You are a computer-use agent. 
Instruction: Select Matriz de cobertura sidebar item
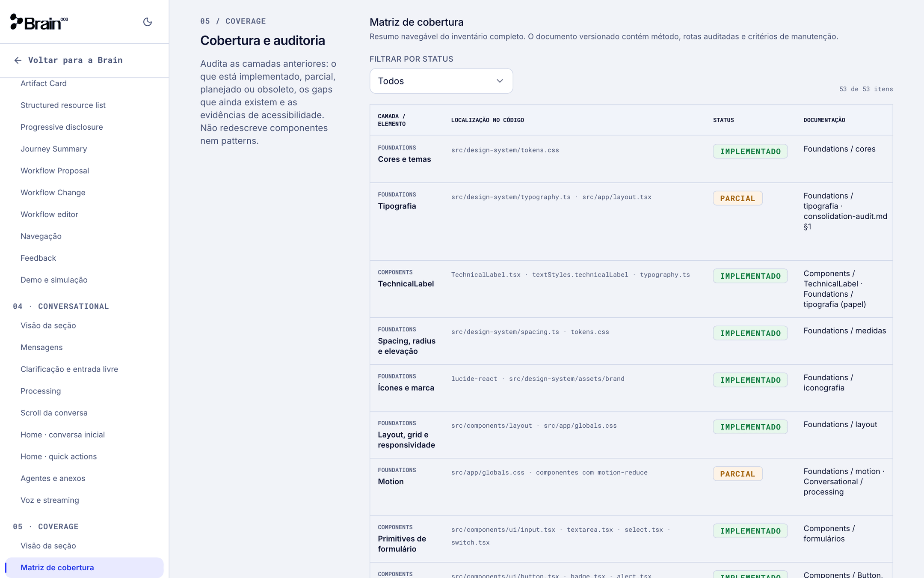coord(84,568)
